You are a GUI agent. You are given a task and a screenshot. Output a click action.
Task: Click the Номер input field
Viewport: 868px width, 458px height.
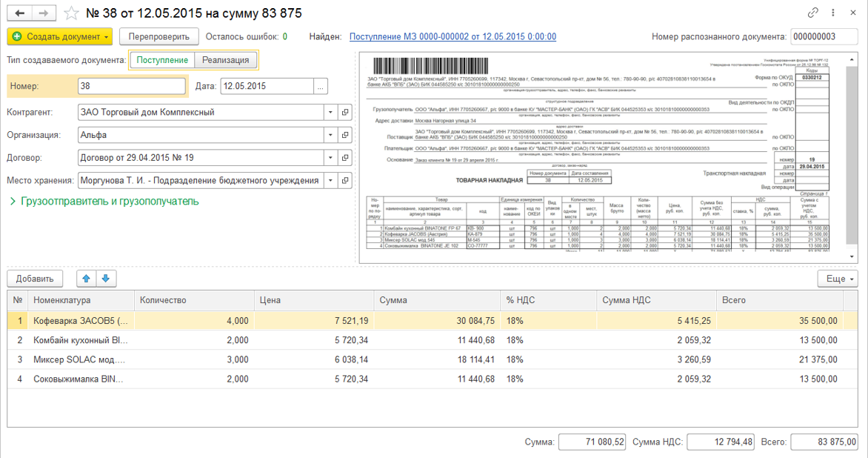[x=132, y=86]
